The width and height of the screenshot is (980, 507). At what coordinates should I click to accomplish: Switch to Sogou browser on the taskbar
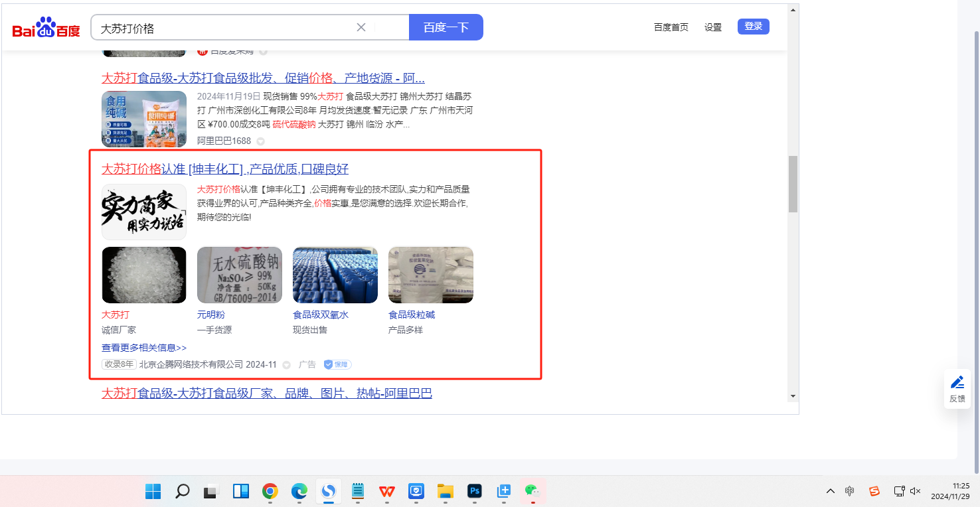[x=328, y=491]
